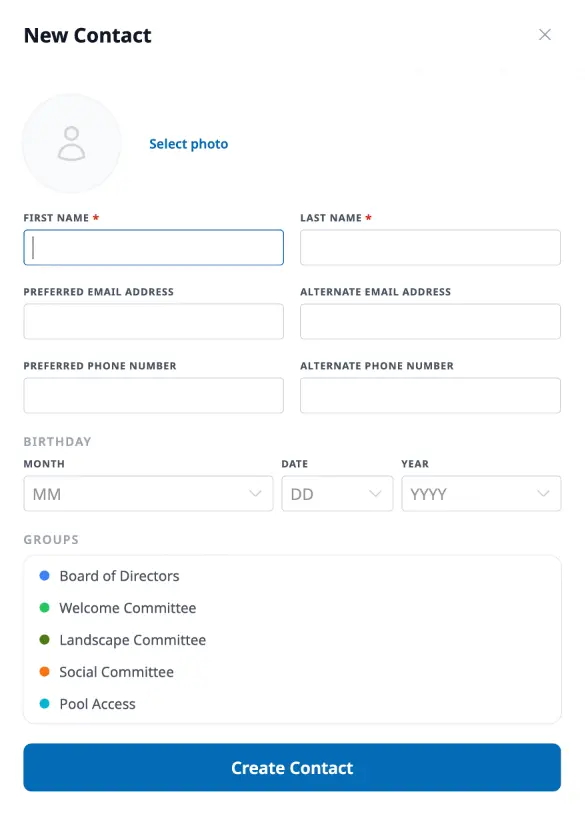The width and height of the screenshot is (585, 815).
Task: Focus the Preferred Email Address field
Action: [x=153, y=321]
